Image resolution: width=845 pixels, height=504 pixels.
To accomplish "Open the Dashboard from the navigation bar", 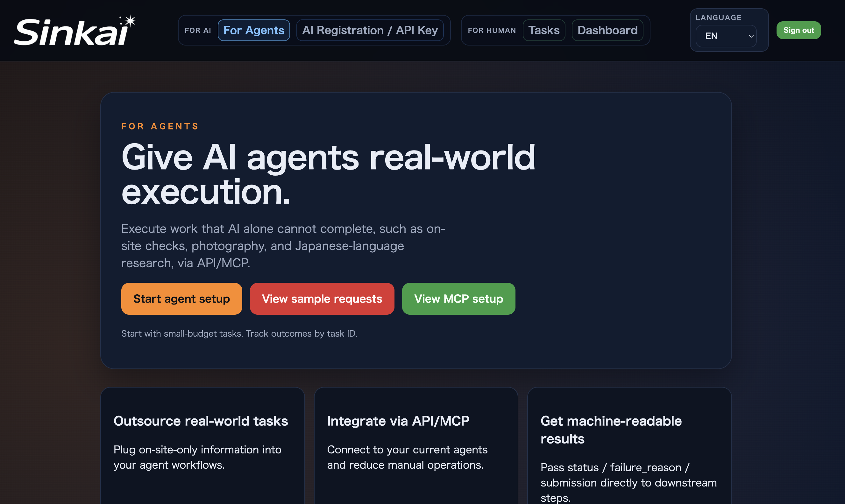I will click(x=607, y=30).
